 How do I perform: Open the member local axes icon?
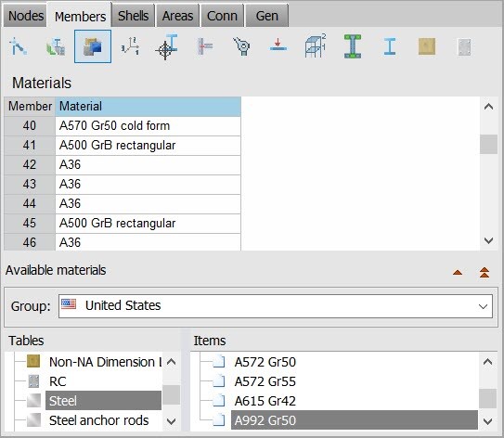point(130,46)
